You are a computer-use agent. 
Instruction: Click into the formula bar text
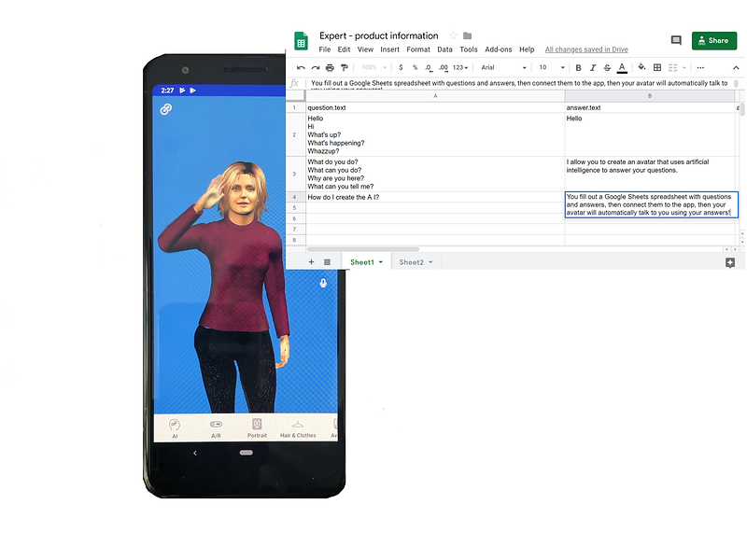coord(519,83)
